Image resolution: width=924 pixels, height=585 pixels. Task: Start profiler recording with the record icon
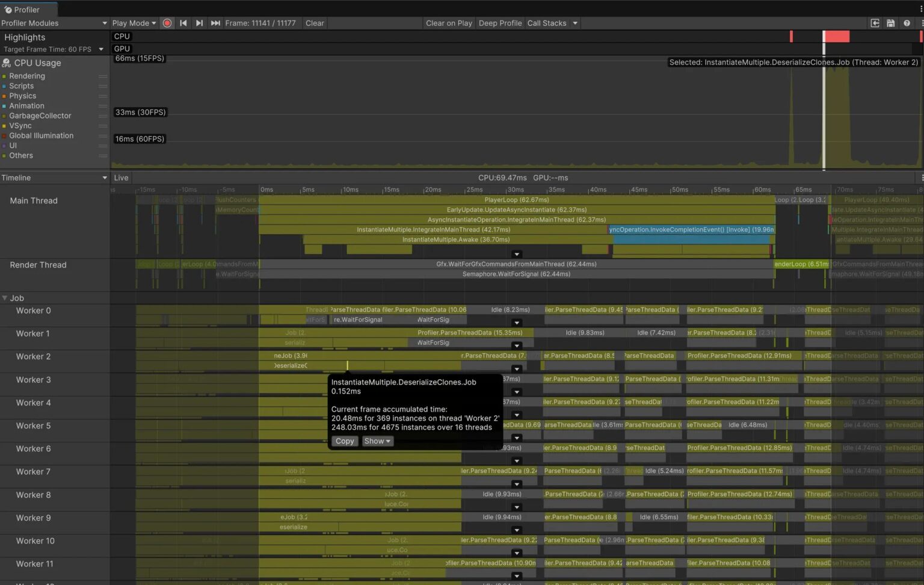(167, 23)
